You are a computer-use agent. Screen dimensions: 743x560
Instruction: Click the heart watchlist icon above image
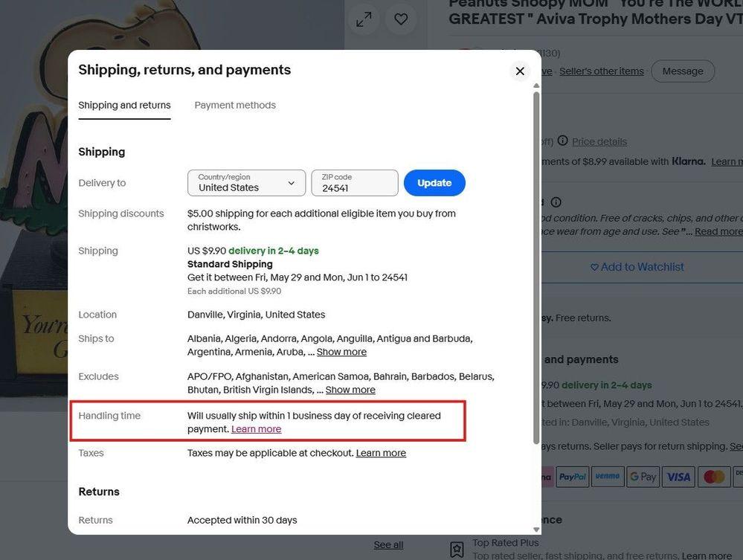point(401,19)
